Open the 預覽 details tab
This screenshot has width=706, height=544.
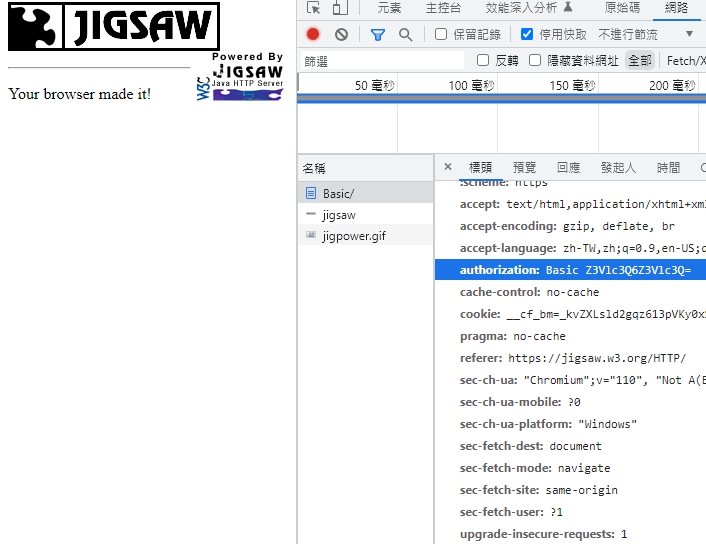click(524, 168)
